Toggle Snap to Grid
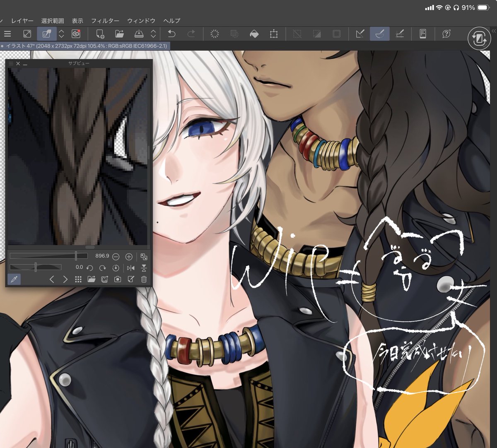Image resolution: width=497 pixels, height=448 pixels. click(400, 34)
